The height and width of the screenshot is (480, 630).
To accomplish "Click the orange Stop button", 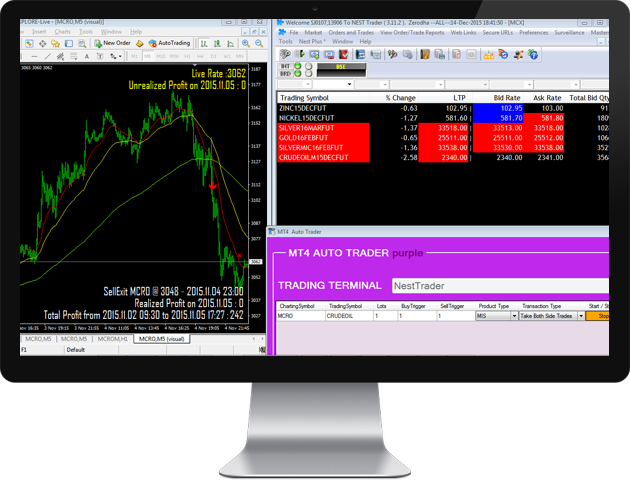I will tap(597, 316).
